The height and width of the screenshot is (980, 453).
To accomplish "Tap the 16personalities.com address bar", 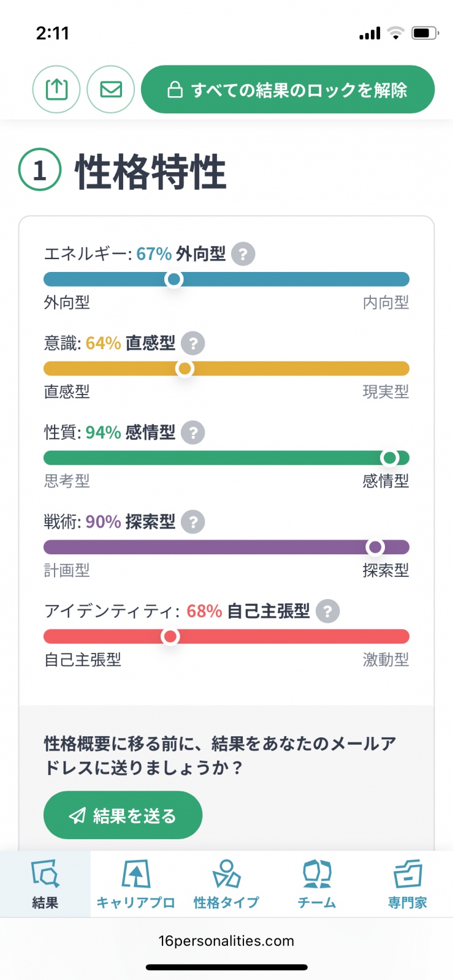I will [x=226, y=941].
